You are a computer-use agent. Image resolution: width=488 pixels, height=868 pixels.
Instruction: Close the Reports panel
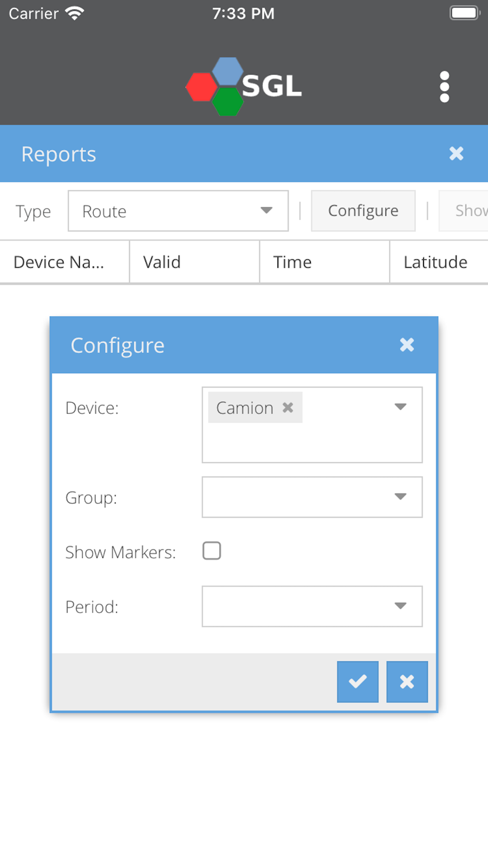(x=456, y=154)
